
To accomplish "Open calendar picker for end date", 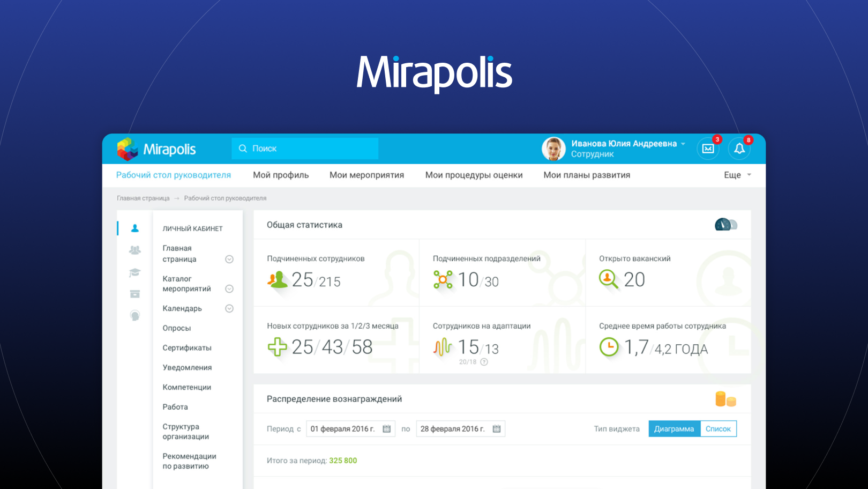I will pyautogui.click(x=497, y=429).
